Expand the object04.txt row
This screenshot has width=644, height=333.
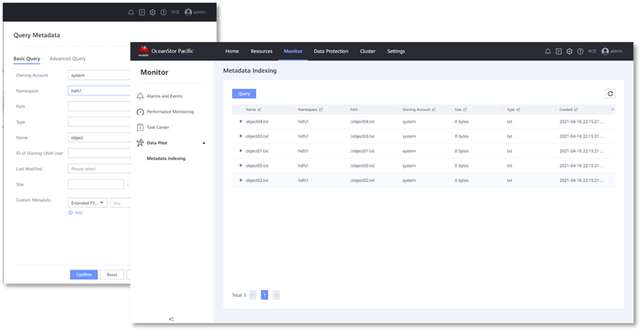pos(241,122)
